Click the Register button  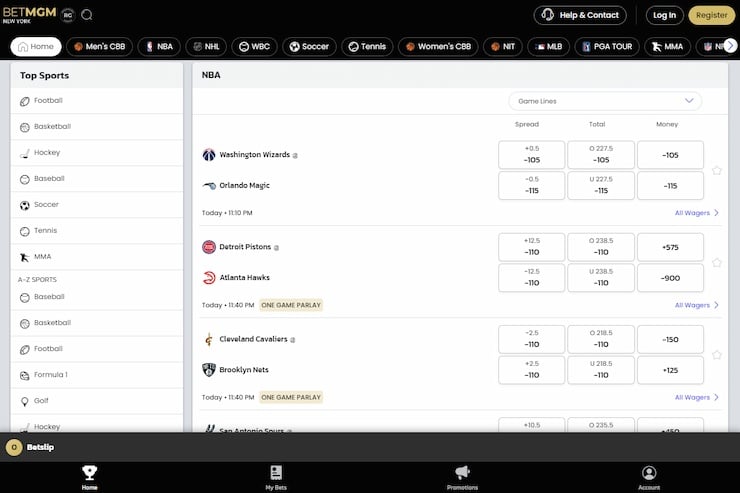point(712,15)
